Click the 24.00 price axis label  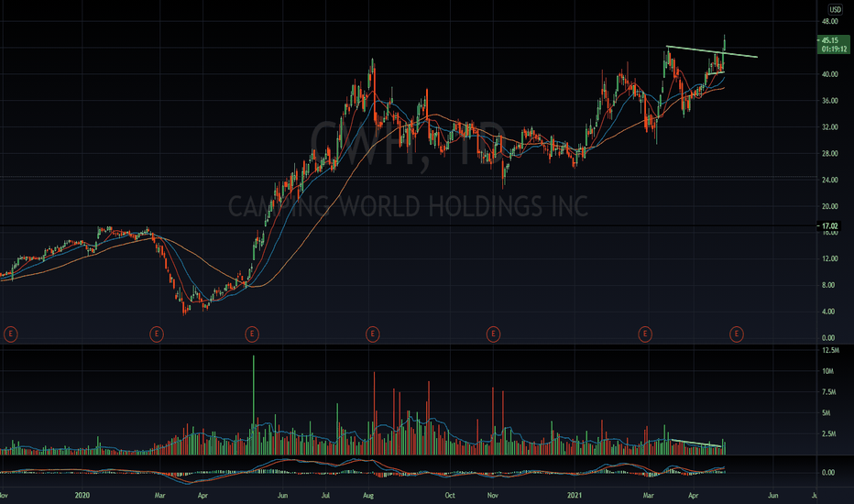[x=829, y=180]
